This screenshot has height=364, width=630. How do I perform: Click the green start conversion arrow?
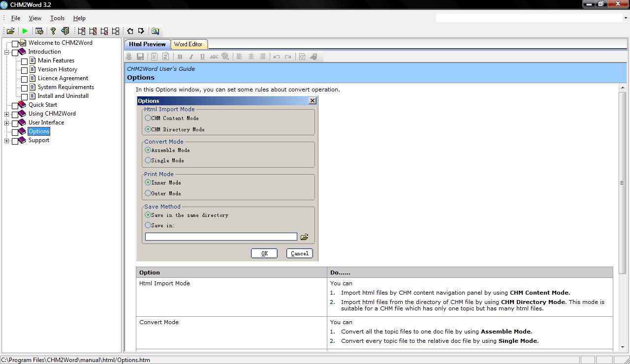(25, 31)
